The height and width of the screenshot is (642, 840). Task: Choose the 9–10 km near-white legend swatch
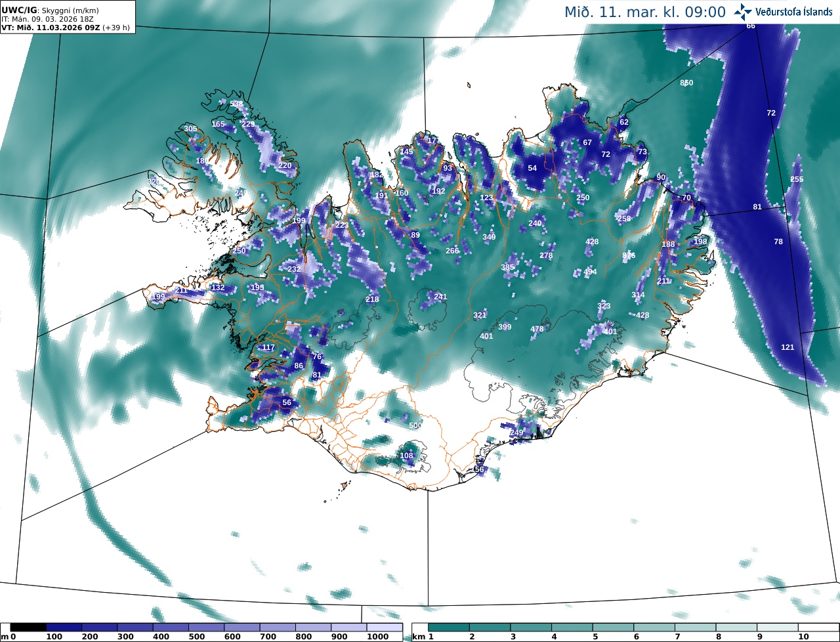[778, 628]
